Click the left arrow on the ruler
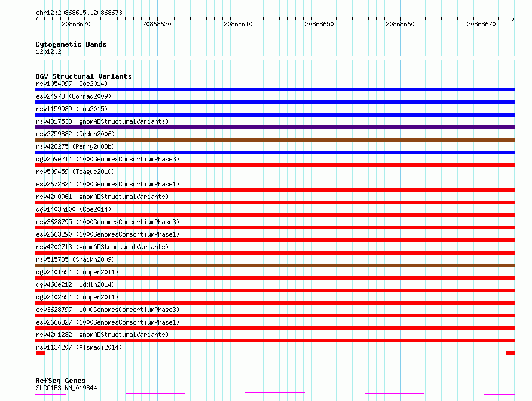This screenshot has width=532, height=401. coord(37,19)
